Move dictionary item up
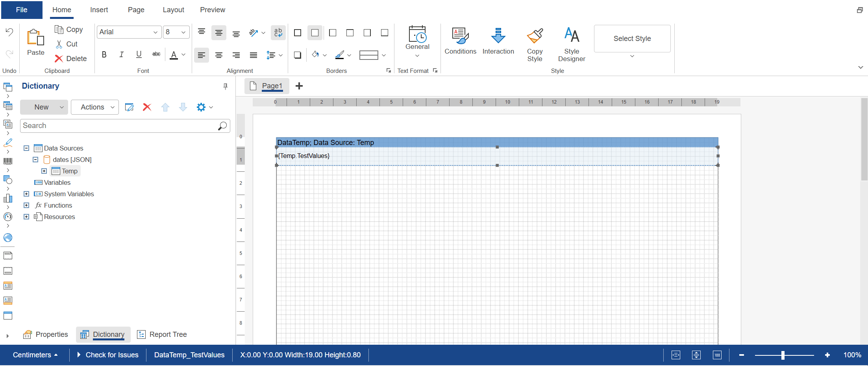868x366 pixels. coord(165,107)
